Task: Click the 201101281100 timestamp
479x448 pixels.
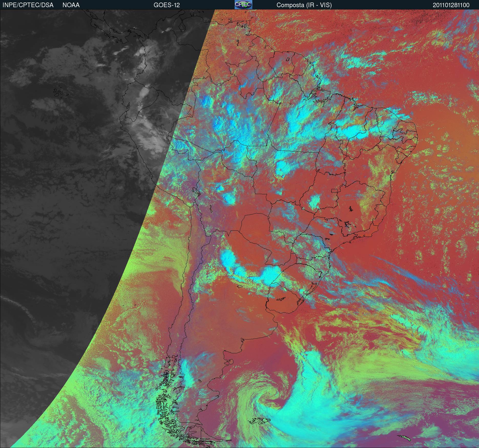Action: coord(451,5)
